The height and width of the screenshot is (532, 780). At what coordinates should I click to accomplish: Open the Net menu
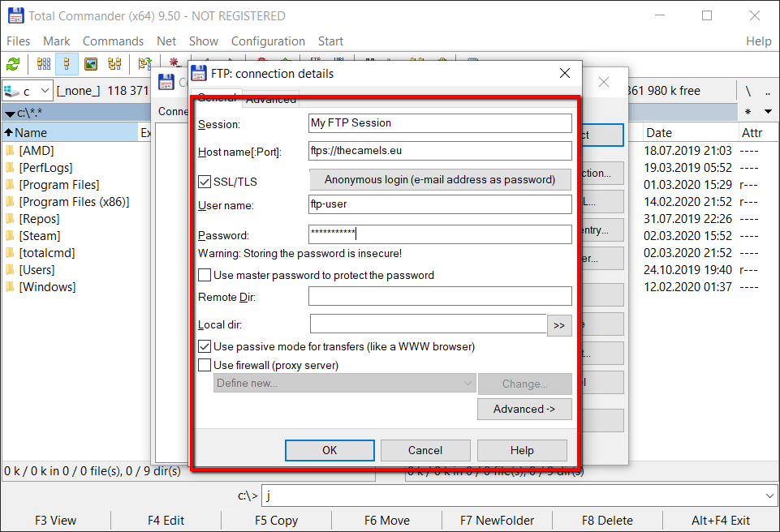(166, 41)
